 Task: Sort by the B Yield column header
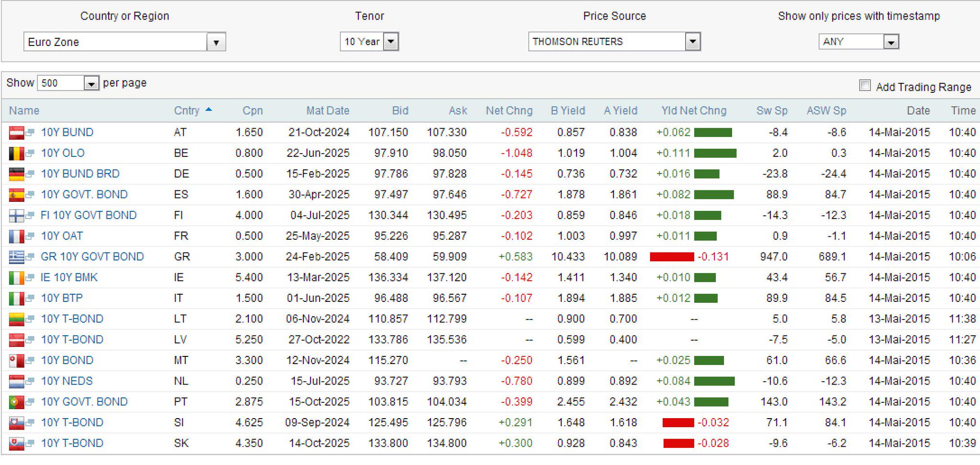pos(568,111)
